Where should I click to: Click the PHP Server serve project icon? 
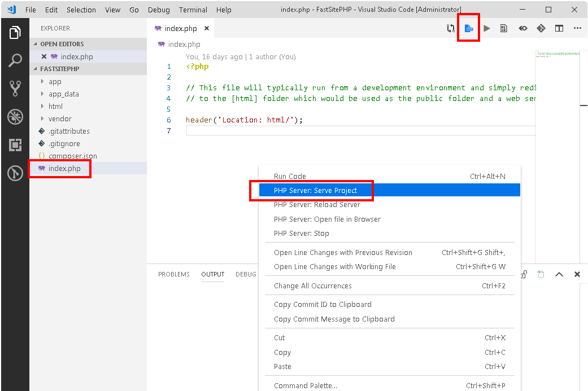469,28
